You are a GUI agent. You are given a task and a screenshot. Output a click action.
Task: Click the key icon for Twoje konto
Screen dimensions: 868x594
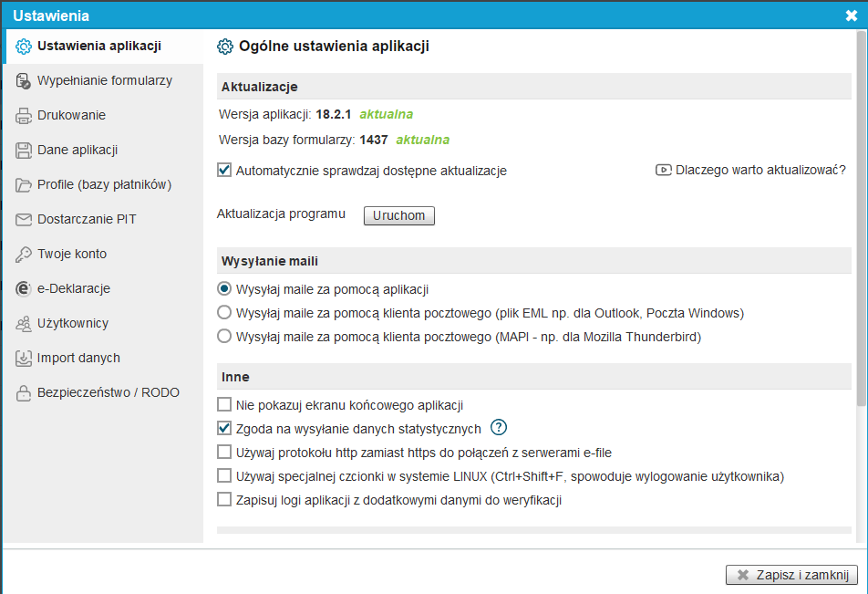(24, 255)
